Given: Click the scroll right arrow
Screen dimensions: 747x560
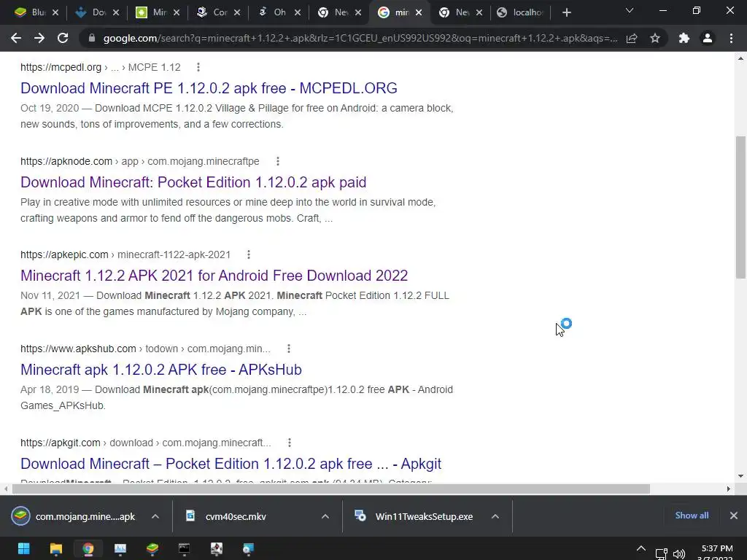Looking at the screenshot, I should 729,489.
